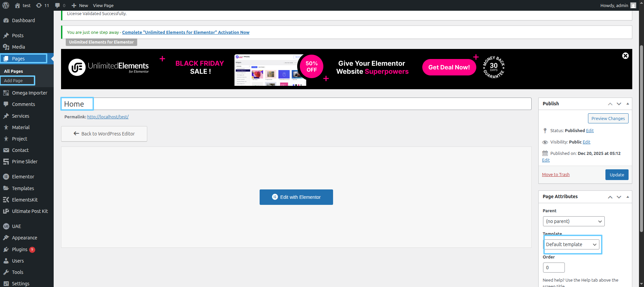Expand the Template dropdown
644x287 pixels.
click(572, 244)
